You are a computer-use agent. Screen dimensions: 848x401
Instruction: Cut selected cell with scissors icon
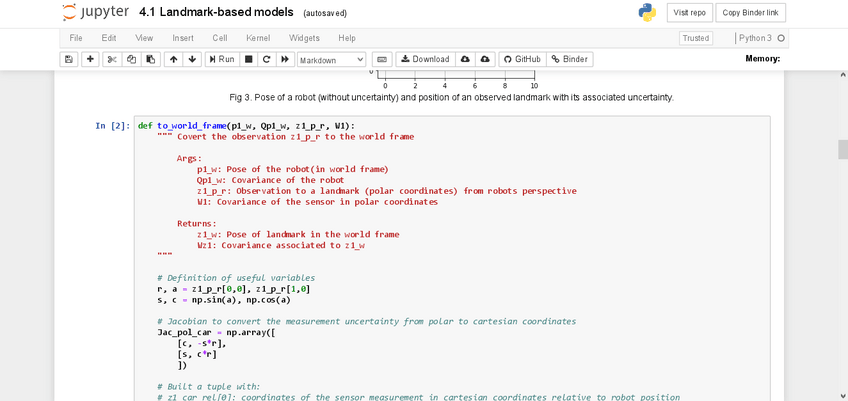(112, 59)
